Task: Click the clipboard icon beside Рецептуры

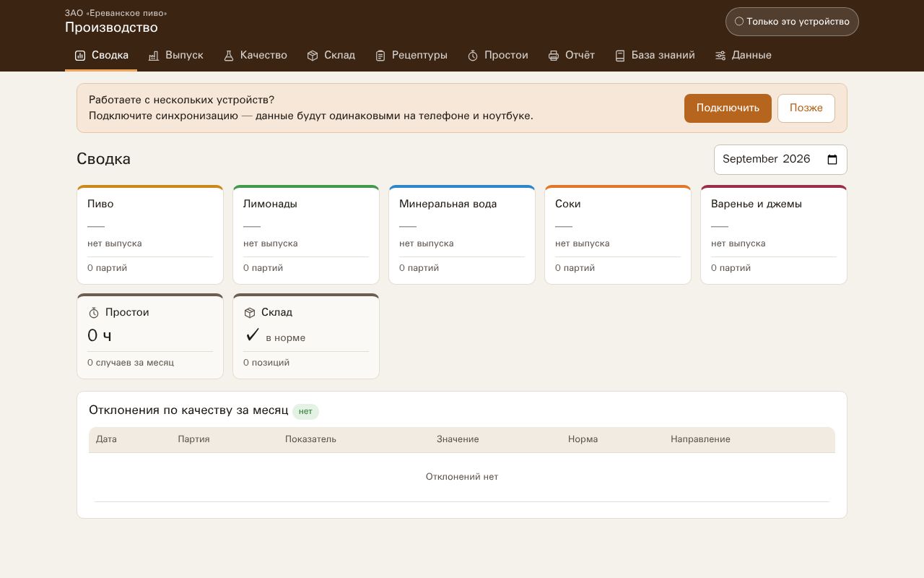Action: tap(380, 56)
